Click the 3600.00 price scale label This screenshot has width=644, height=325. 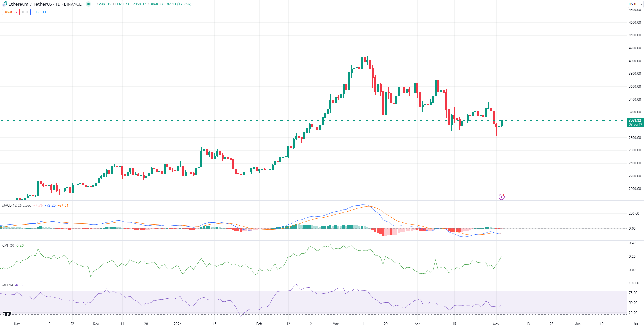pos(635,86)
